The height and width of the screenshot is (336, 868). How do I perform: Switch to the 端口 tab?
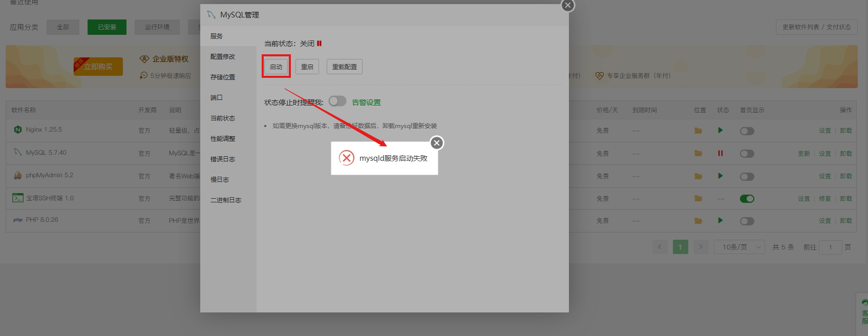point(228,98)
